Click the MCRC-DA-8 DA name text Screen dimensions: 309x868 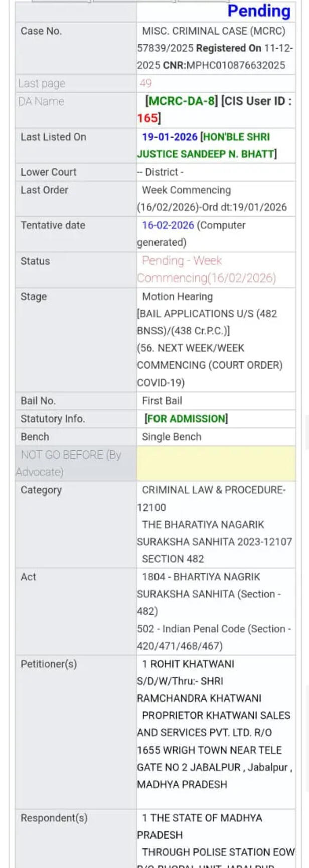pos(182,101)
